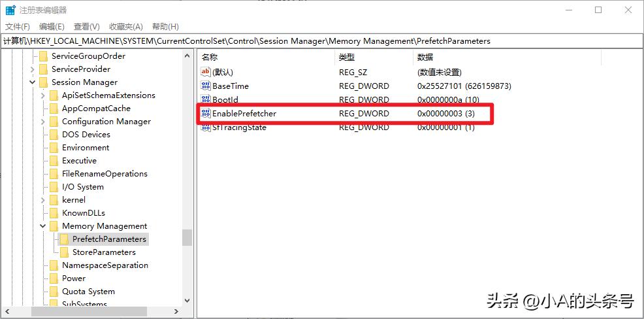Select the Environment folder icon

tap(54, 148)
